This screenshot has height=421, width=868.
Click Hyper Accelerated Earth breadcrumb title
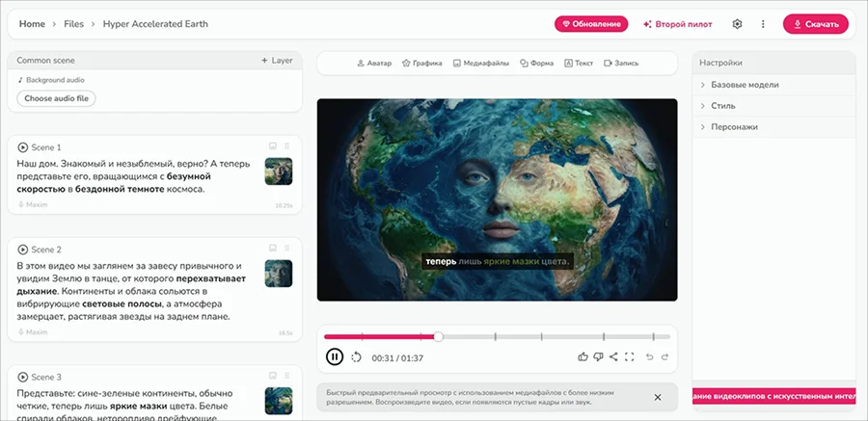pos(155,24)
